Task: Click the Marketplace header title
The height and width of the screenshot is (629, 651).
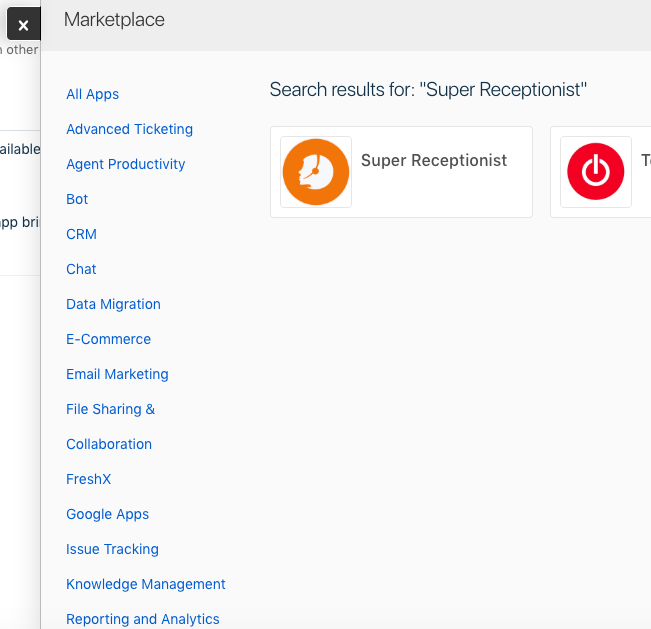Action: point(114,20)
